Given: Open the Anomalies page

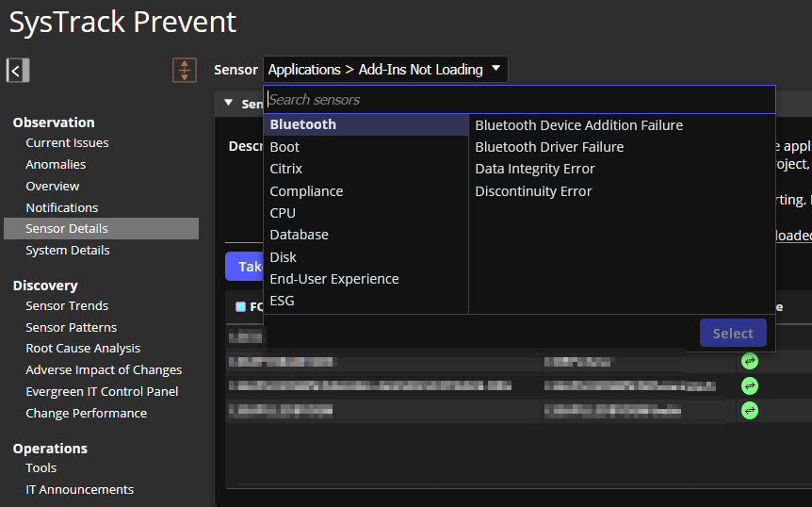Looking at the screenshot, I should tap(56, 165).
